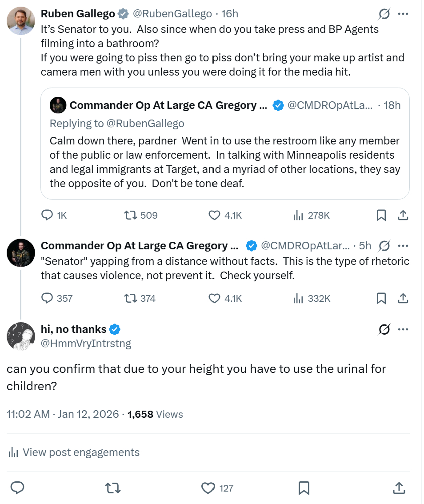Like the main post with 127 likes
Viewport: 424px width, 504px height.
tap(209, 488)
